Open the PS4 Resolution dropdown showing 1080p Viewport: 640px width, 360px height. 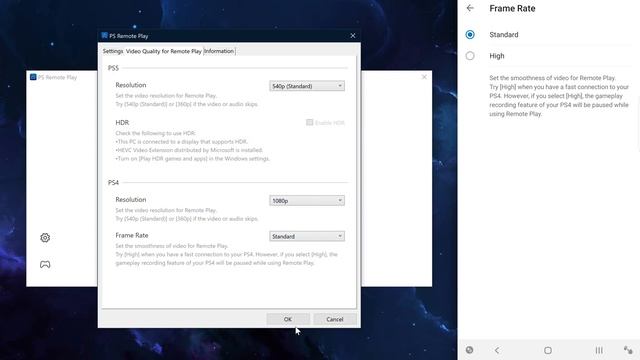(307, 201)
